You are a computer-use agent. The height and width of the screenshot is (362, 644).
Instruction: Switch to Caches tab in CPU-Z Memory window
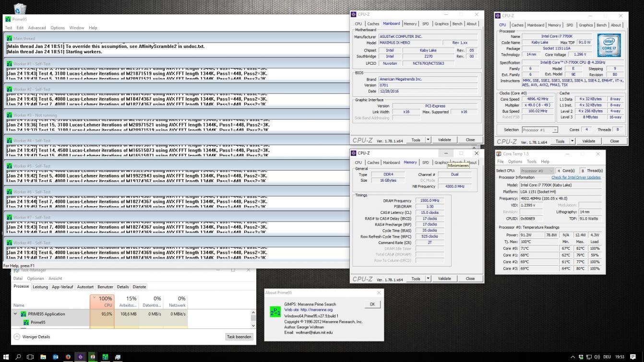pos(373,163)
